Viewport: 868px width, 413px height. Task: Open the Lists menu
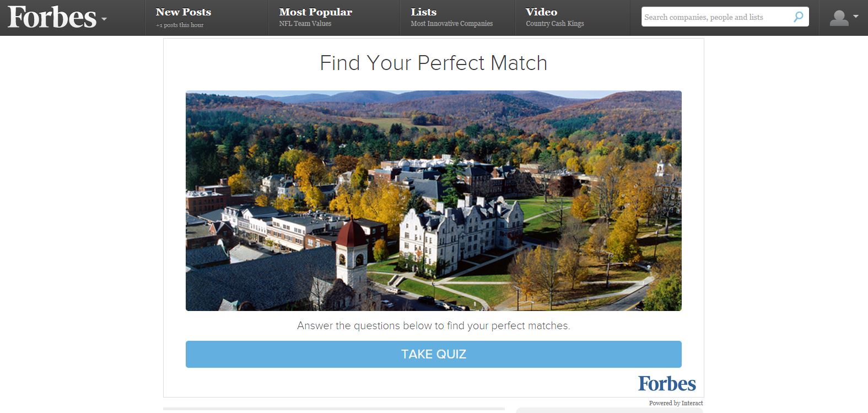click(x=423, y=12)
